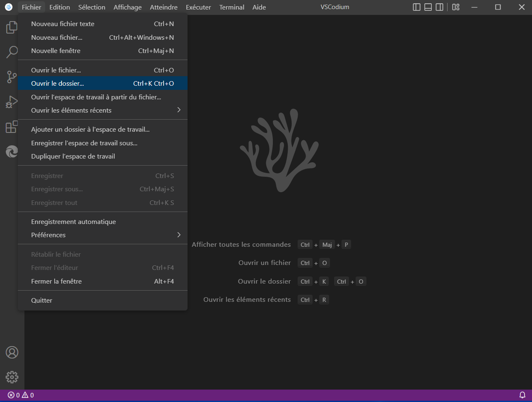Open the Source Control view icon
The width and height of the screenshot is (532, 402).
coord(12,77)
